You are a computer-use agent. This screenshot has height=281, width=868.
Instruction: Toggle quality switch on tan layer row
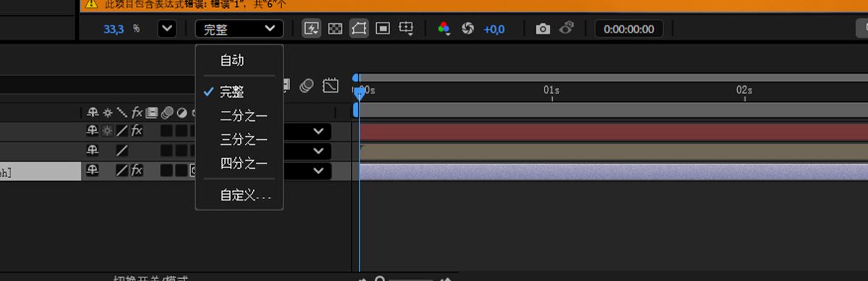tap(122, 151)
